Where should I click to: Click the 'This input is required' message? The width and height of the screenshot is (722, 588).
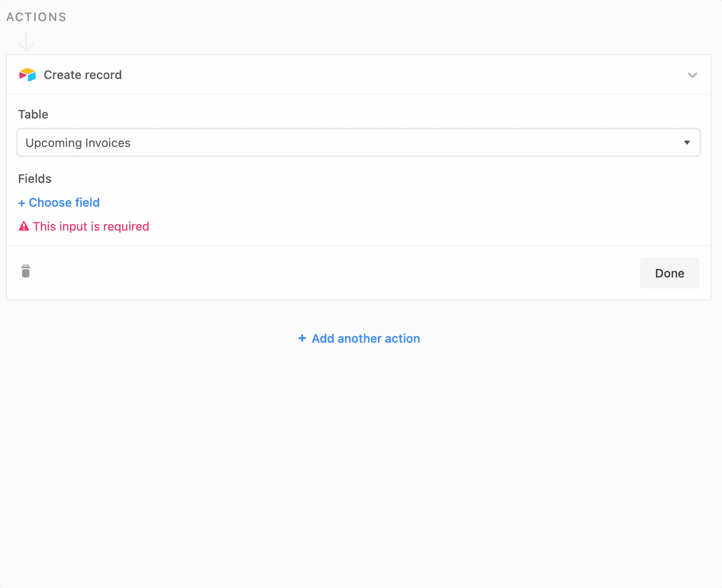91,226
